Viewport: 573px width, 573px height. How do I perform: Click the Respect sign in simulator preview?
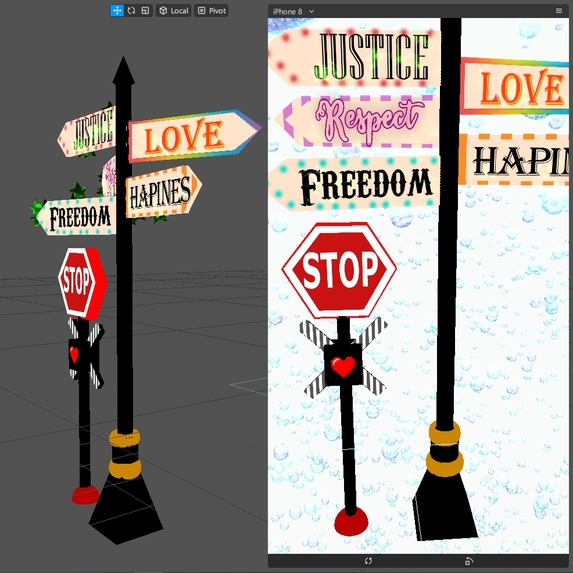tap(358, 122)
